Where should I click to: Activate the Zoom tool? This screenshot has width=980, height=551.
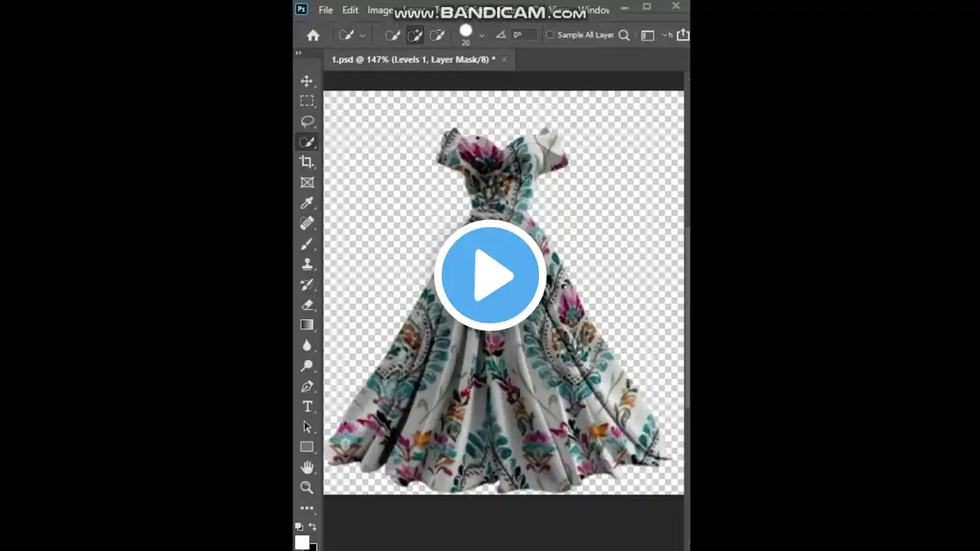tap(306, 487)
